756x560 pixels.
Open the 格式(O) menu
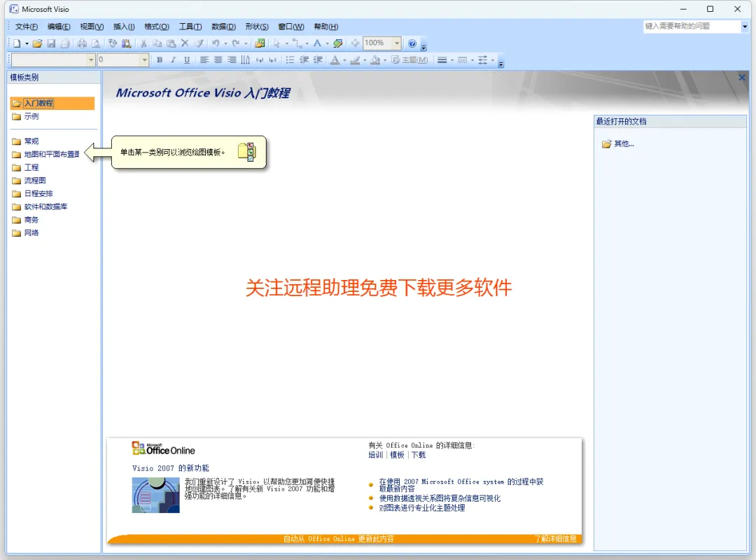pos(157,27)
